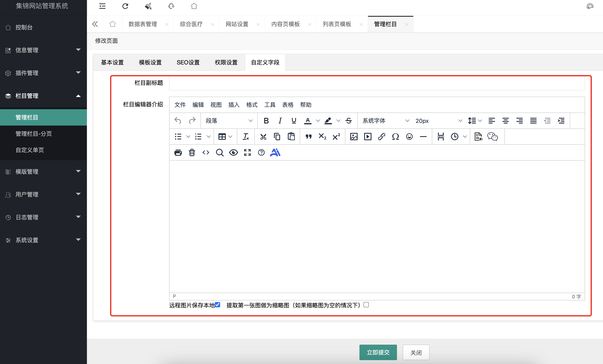Insert a blockquote
This screenshot has height=364, width=603.
pyautogui.click(x=309, y=136)
